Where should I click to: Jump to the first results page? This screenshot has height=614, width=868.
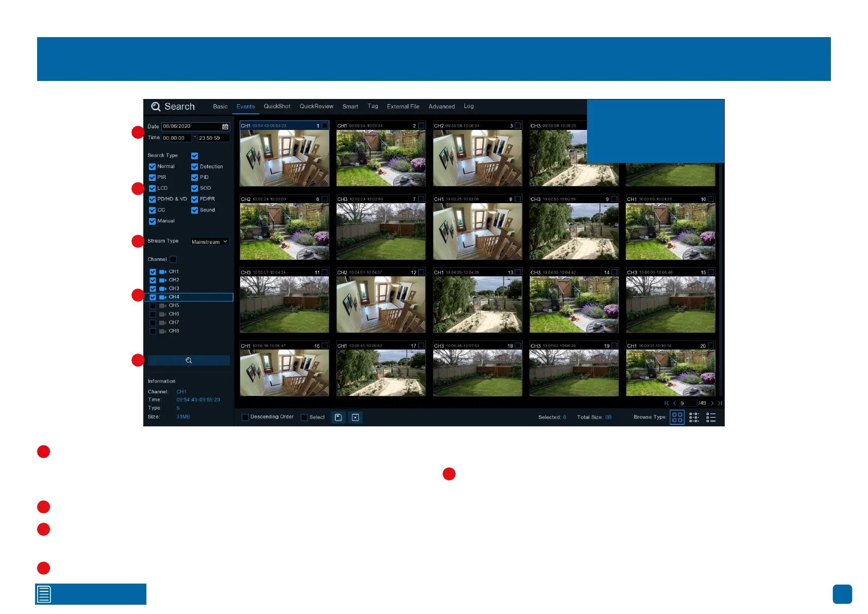click(666, 403)
